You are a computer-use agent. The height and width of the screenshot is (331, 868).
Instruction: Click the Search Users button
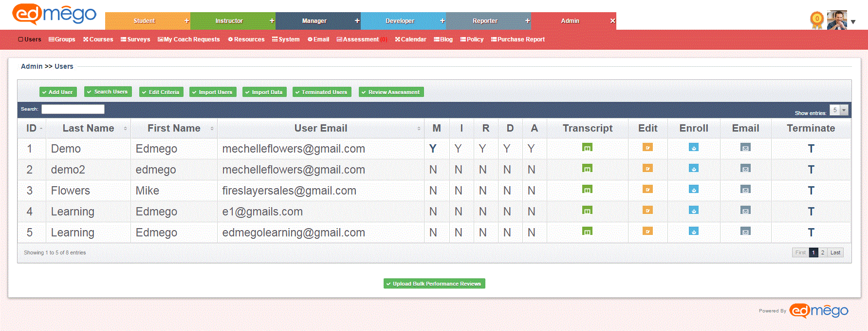click(108, 92)
